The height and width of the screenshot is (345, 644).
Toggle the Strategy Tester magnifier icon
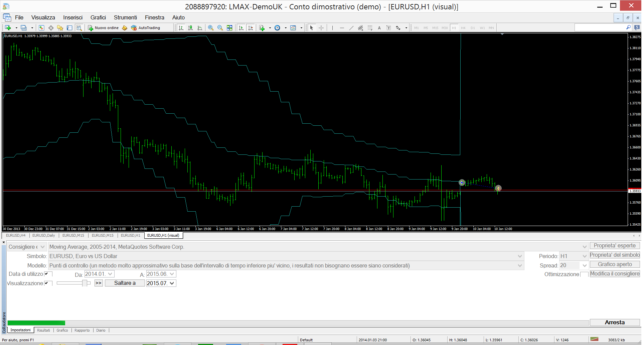tap(79, 28)
